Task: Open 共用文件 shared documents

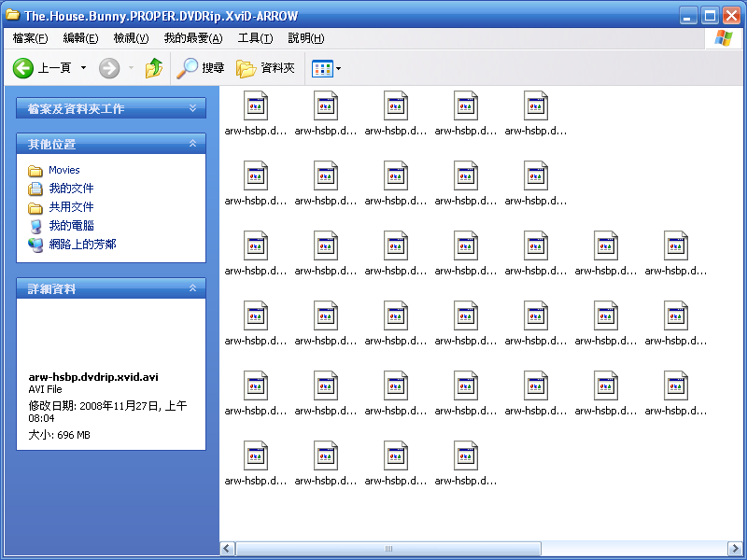Action: click(x=71, y=207)
